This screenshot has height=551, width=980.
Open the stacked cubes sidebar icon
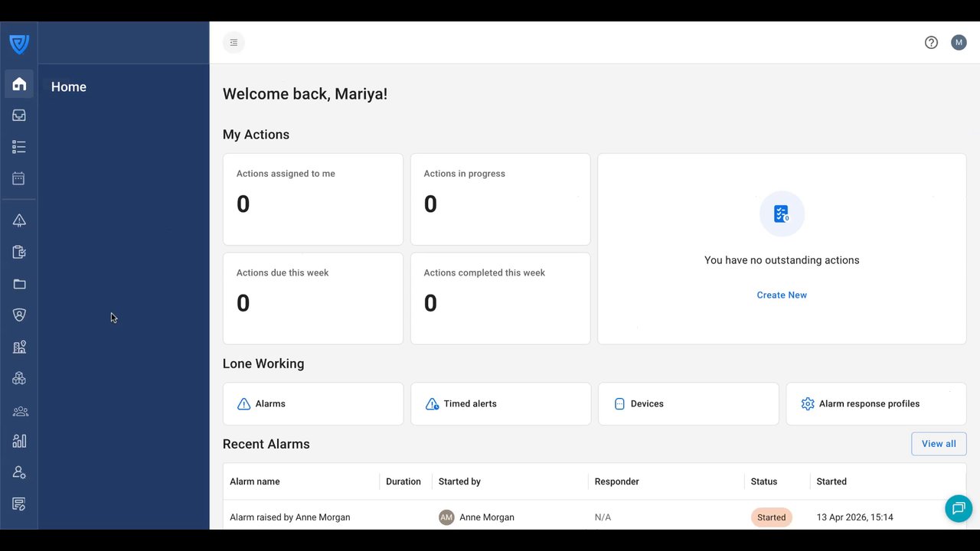point(19,379)
